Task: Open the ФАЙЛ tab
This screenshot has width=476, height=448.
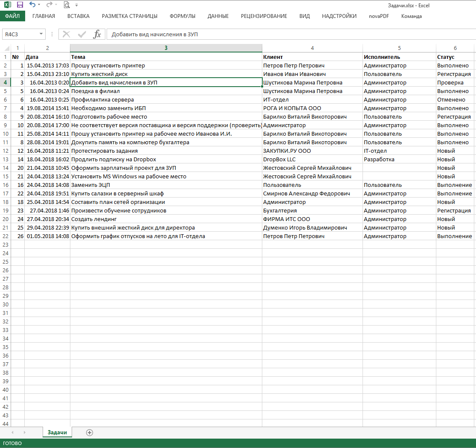Action: tap(12, 16)
